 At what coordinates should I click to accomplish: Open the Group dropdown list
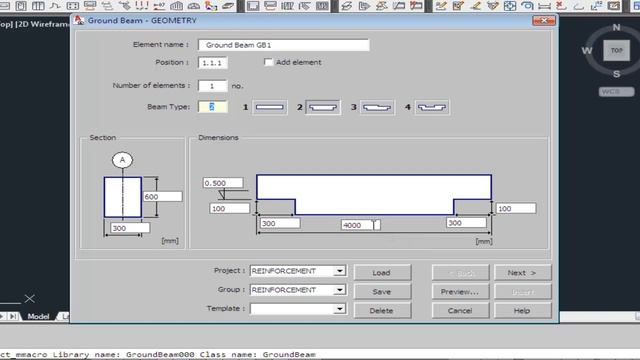pos(340,290)
